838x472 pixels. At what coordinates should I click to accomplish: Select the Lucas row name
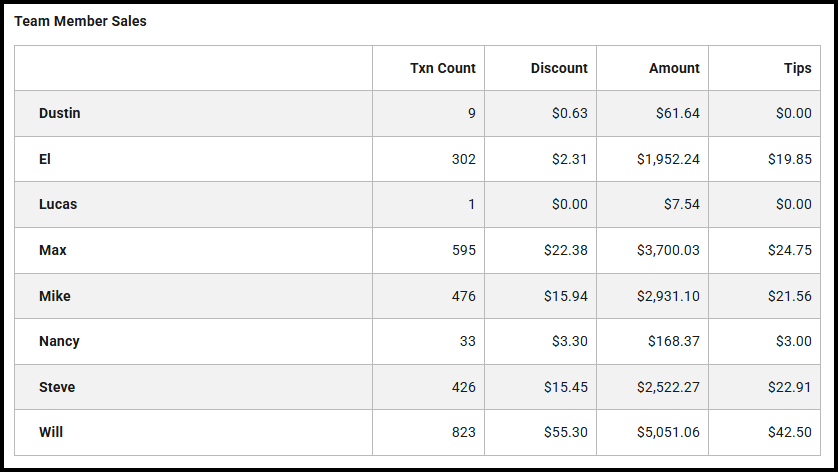click(x=58, y=204)
